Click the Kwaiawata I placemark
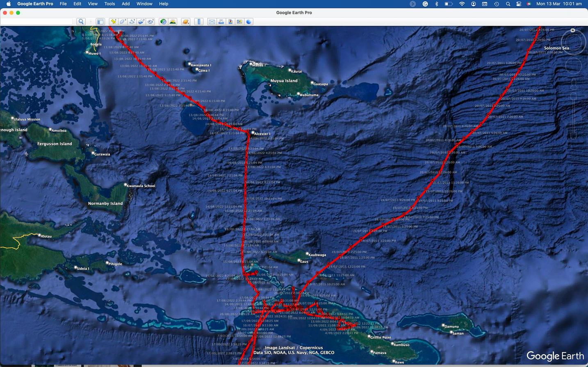588x367 pixels. tap(200, 65)
